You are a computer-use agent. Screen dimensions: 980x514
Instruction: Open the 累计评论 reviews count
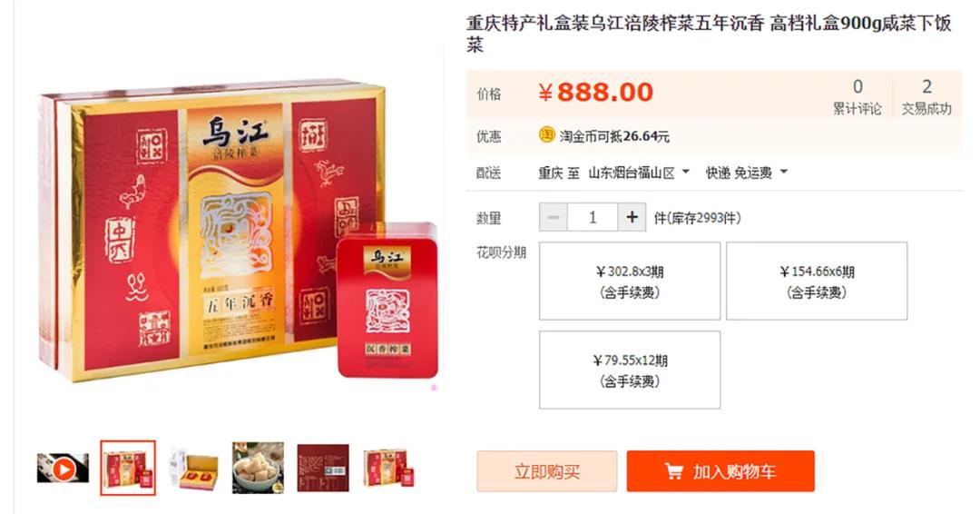click(x=857, y=96)
